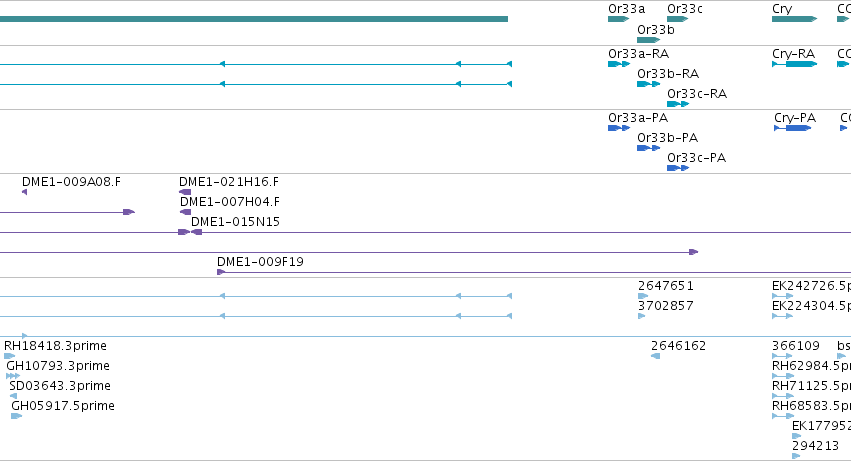851x461 pixels.
Task: Open the Or33a-RA transcript label
Action: coord(638,54)
